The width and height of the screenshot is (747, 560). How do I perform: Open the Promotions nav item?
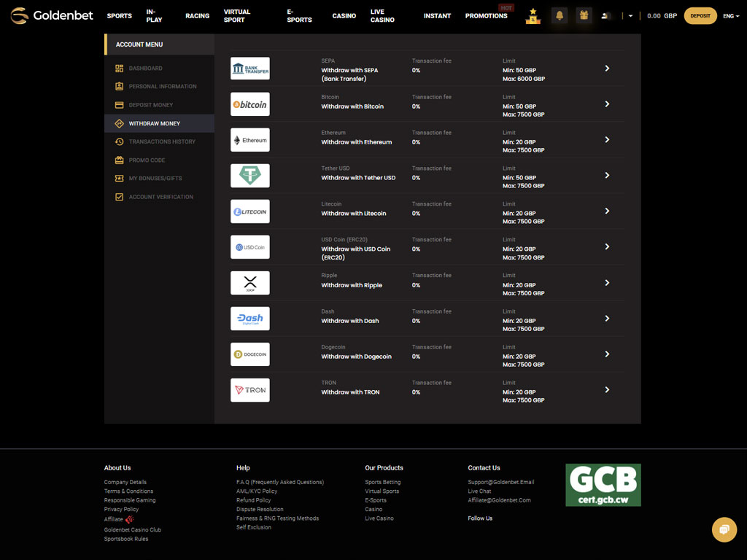(486, 16)
